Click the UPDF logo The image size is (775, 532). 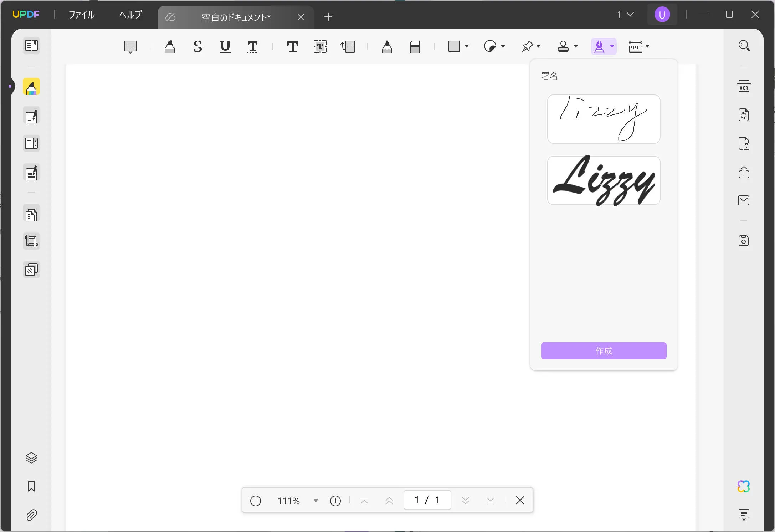click(x=26, y=14)
